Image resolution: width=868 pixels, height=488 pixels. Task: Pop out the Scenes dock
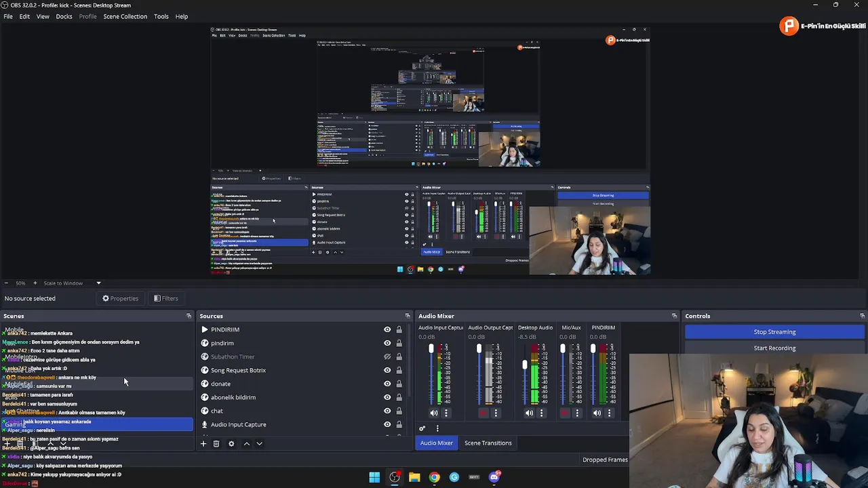[x=189, y=316]
